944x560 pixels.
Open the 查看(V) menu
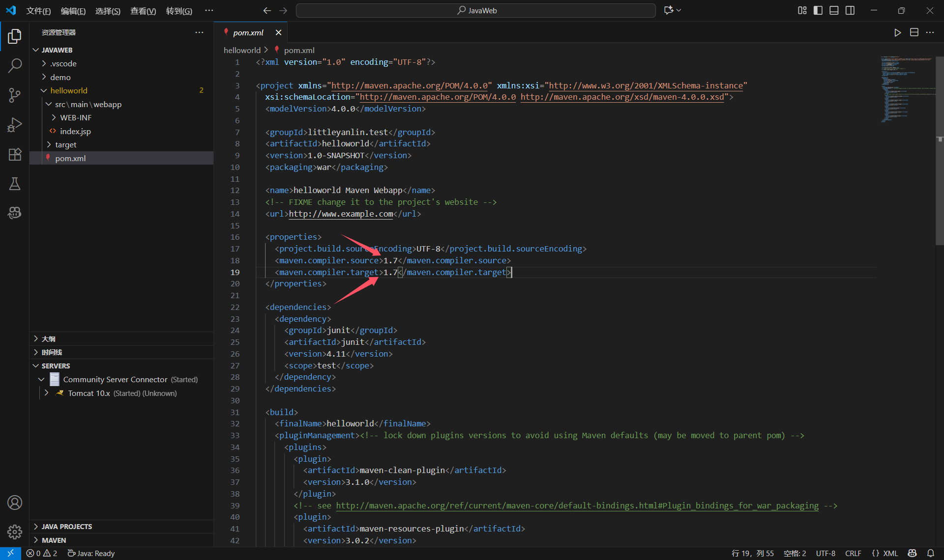(143, 11)
